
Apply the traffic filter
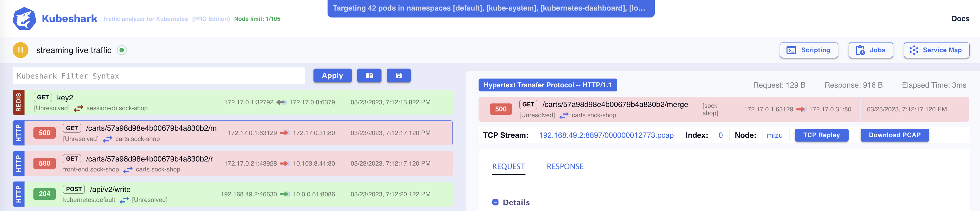point(332,76)
